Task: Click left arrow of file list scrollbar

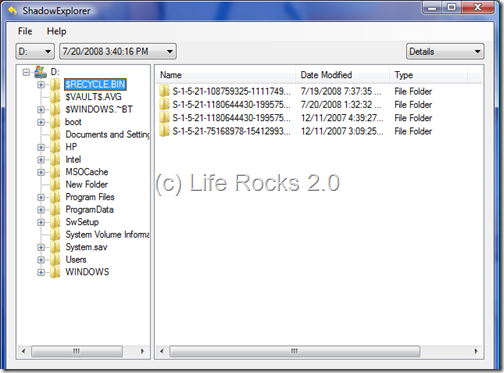Action: tap(162, 351)
